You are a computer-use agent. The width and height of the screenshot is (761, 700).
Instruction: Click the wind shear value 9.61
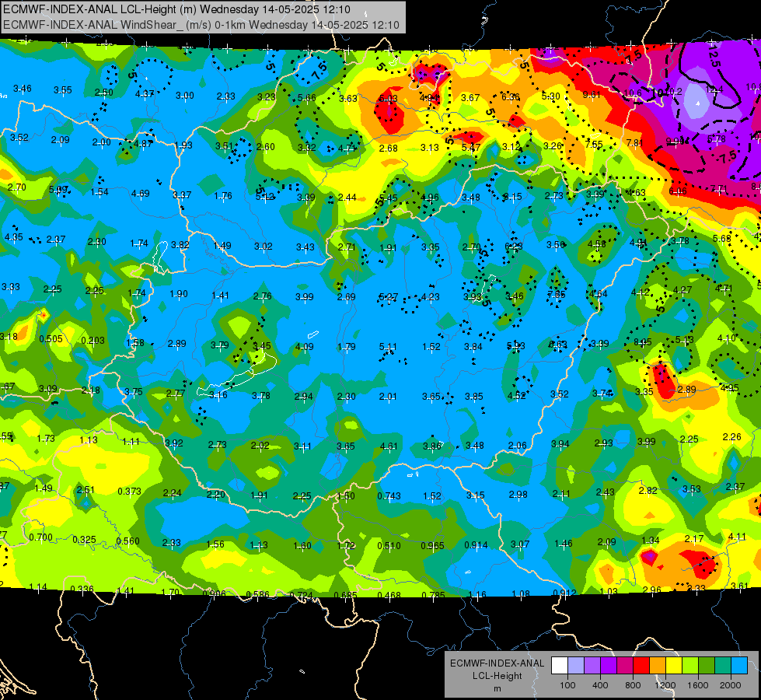pos(592,95)
